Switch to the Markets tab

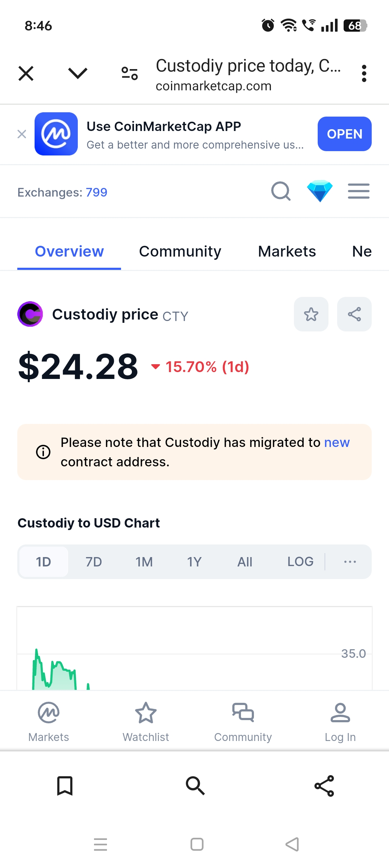[287, 252]
